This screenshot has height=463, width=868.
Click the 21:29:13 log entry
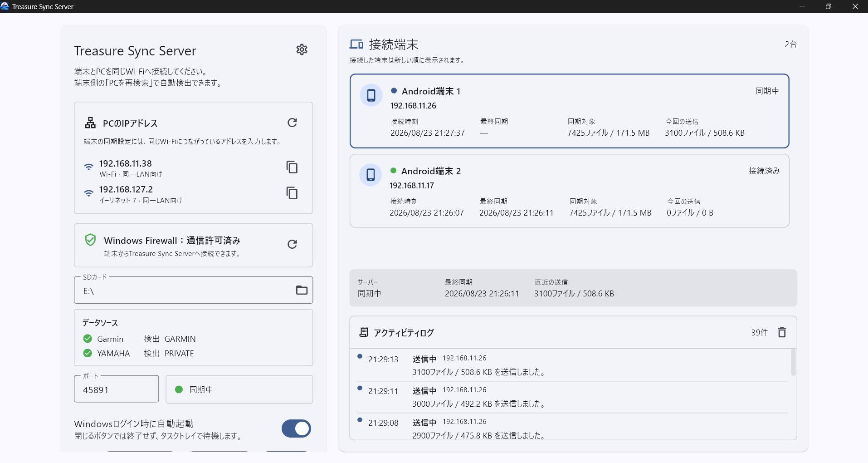pyautogui.click(x=572, y=365)
